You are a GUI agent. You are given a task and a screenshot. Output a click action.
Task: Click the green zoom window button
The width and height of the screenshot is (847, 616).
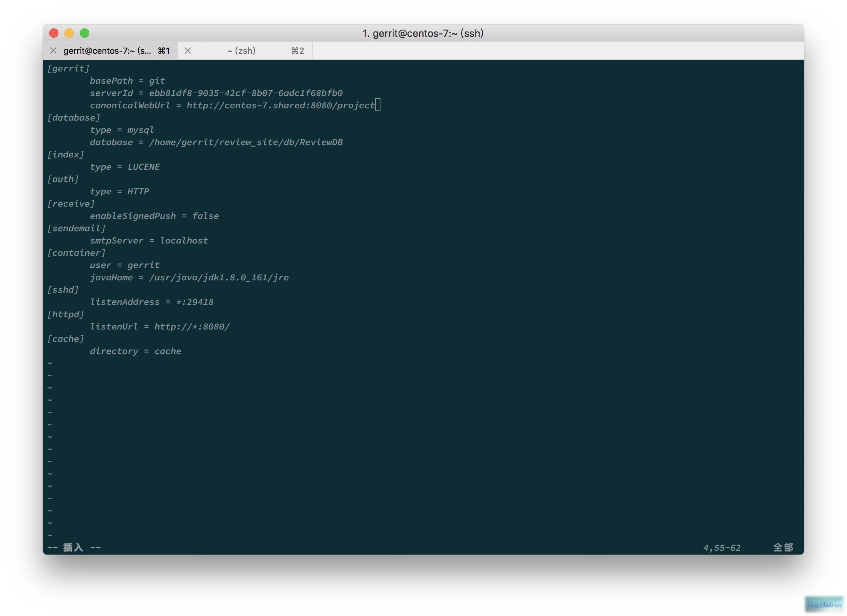(x=85, y=33)
